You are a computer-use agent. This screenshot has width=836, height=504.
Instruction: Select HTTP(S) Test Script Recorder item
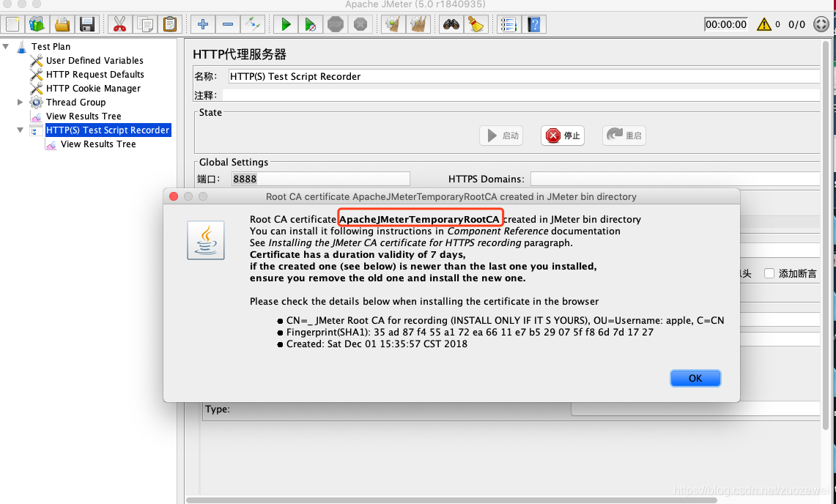[108, 130]
